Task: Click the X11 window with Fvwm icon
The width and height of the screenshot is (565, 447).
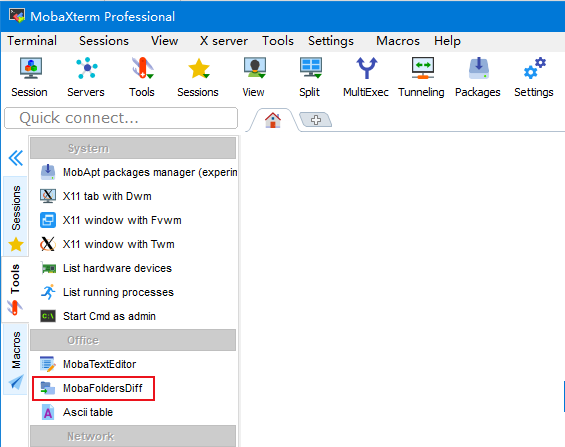Action: 48,220
